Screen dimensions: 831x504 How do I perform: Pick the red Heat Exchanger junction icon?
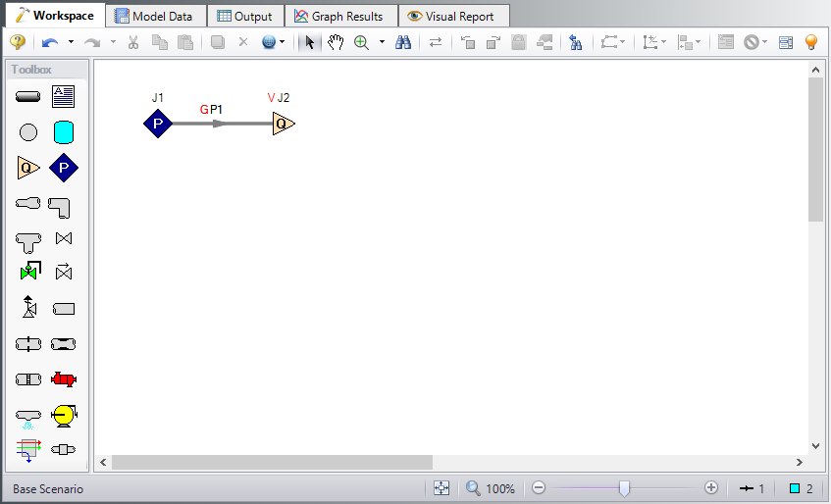[x=64, y=379]
